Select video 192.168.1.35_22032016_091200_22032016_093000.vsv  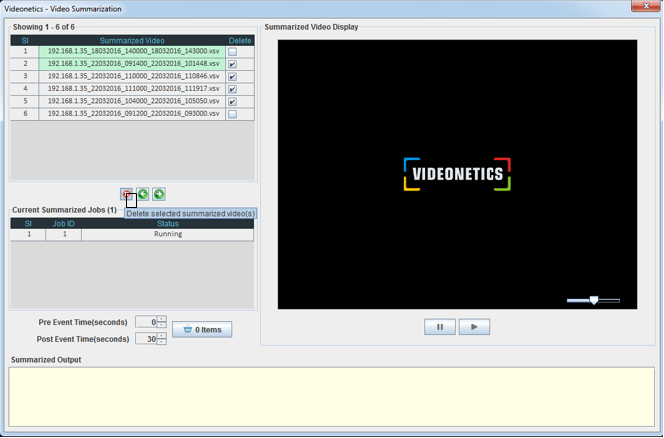tap(132, 114)
